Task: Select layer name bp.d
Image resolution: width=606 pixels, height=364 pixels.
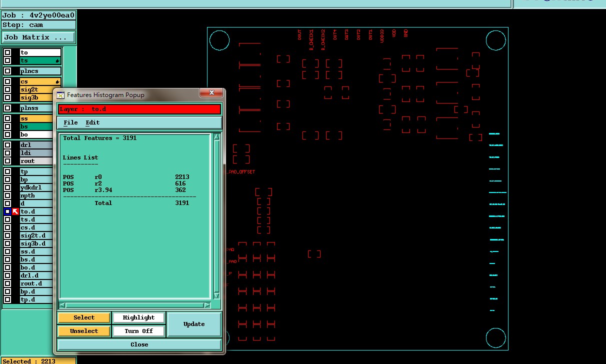Action: click(36, 291)
